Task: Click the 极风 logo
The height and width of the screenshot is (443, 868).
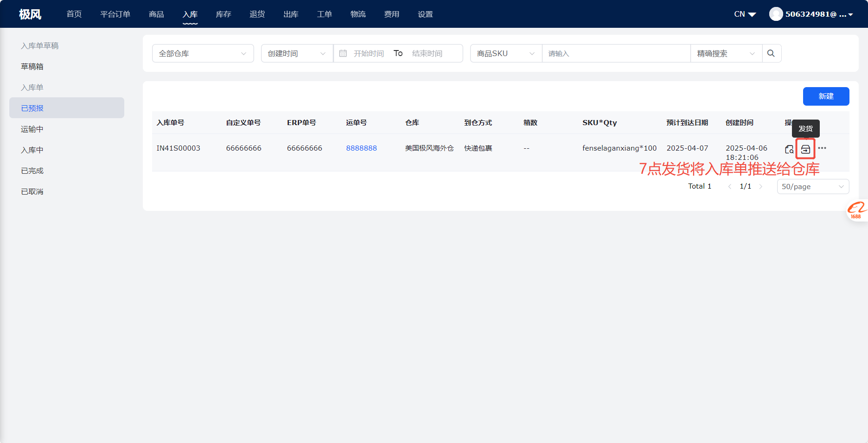Action: [30, 14]
